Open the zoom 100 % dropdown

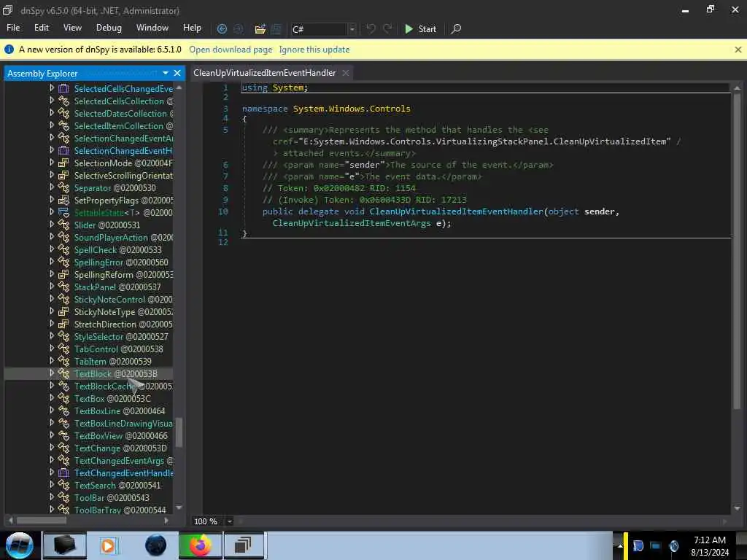[229, 521]
